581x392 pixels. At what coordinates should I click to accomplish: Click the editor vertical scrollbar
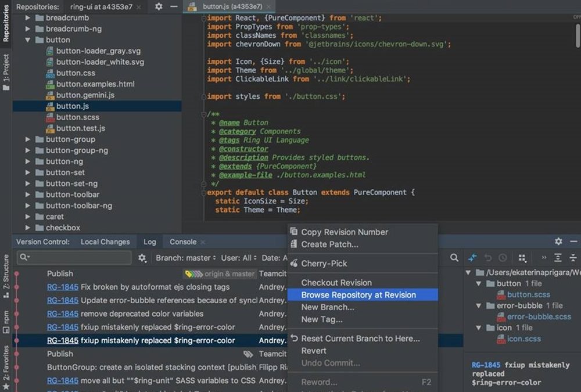click(578, 35)
